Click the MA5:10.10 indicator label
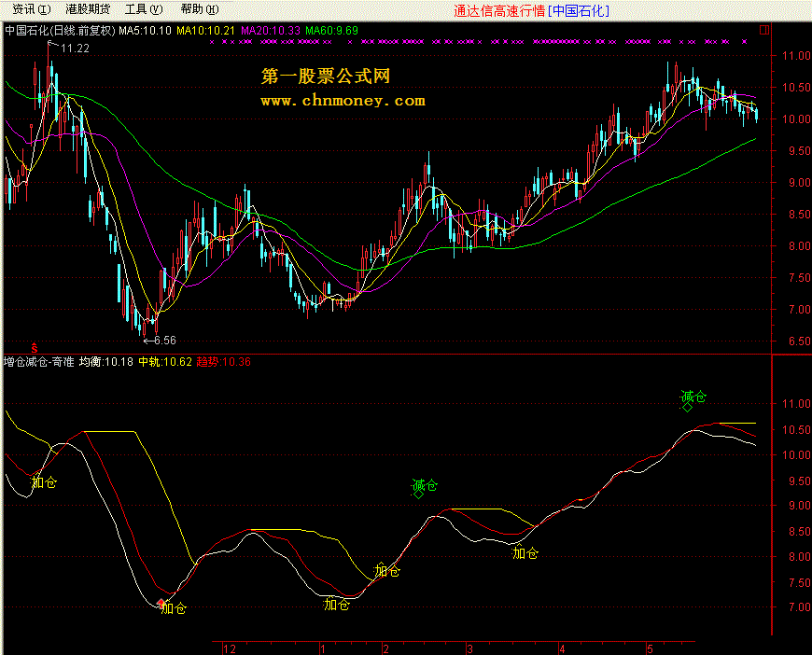Viewport: 812px width, 655px height. coord(145,31)
